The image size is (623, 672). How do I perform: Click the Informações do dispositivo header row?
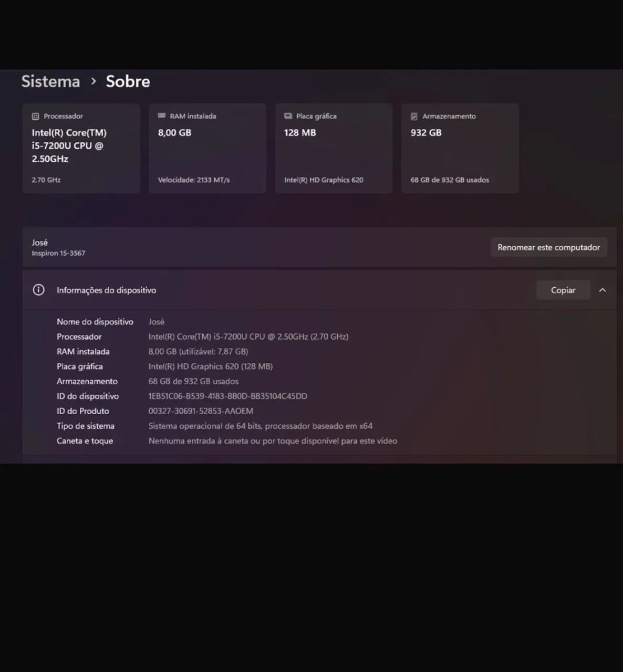click(x=319, y=290)
